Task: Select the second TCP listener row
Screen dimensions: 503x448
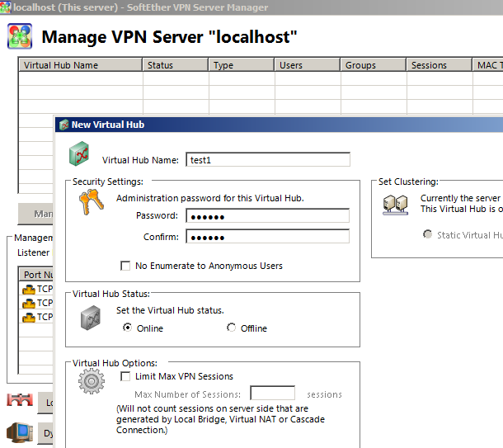Action: pos(36,303)
